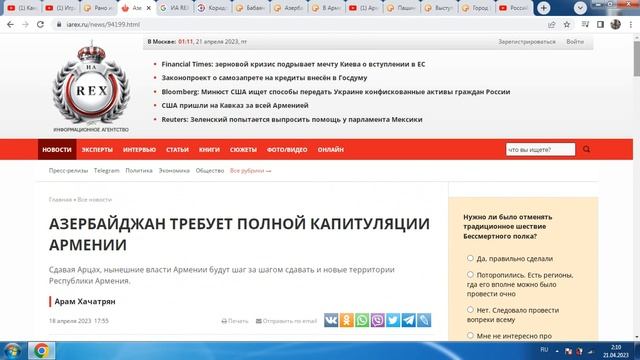Reload the page with the refresh icon

[x=40, y=24]
